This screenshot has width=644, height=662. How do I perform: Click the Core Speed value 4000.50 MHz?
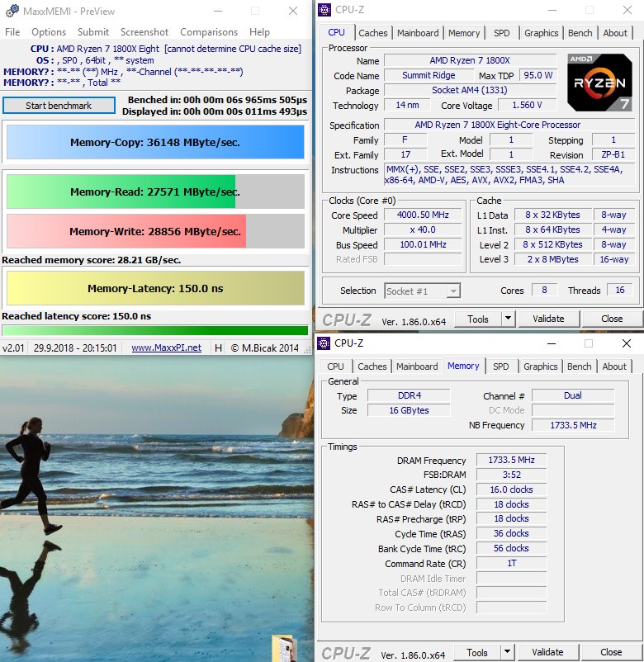(x=423, y=215)
